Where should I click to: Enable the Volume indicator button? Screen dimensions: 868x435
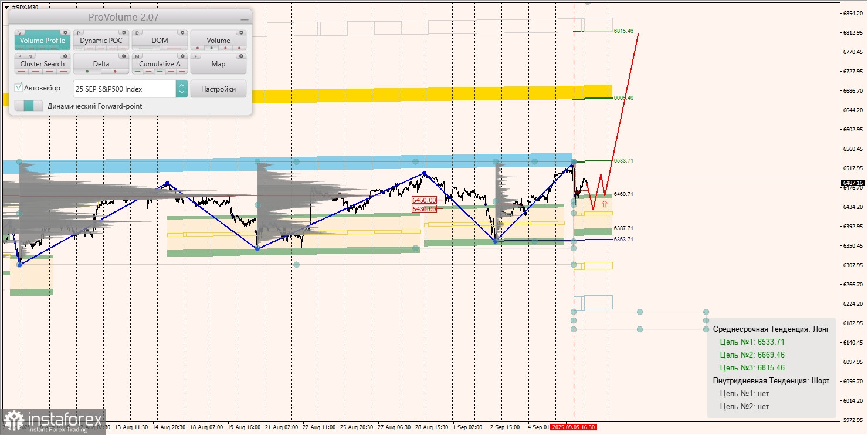coord(218,41)
